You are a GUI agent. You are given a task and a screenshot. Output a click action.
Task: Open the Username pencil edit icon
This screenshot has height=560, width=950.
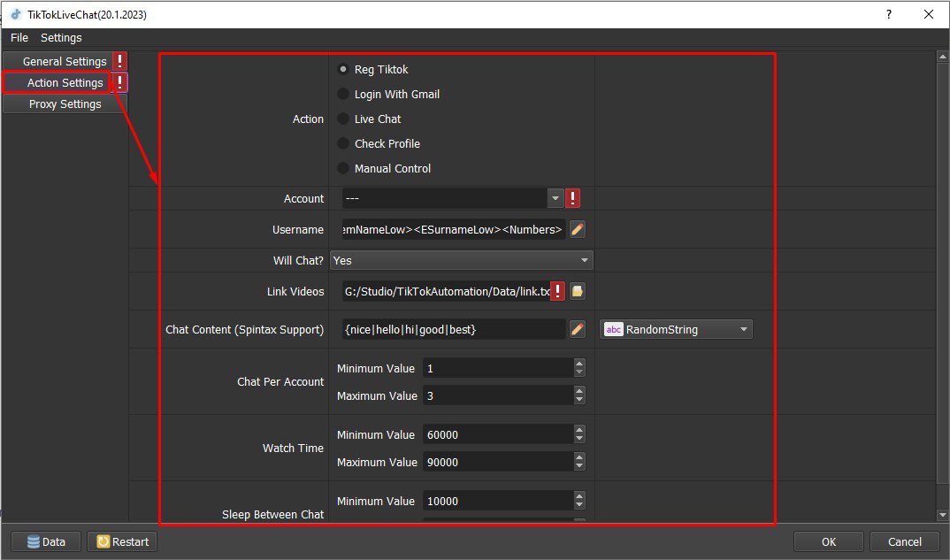[x=578, y=229]
